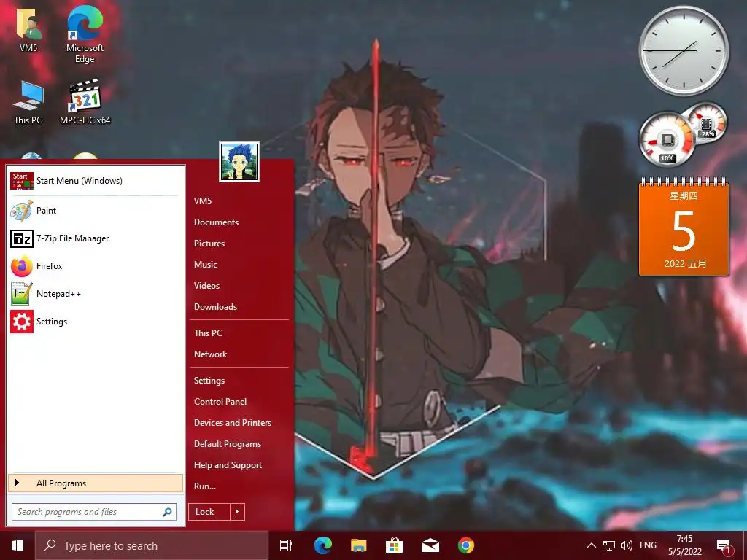Open Settings in start menu right pane
The image size is (747, 560).
point(209,381)
